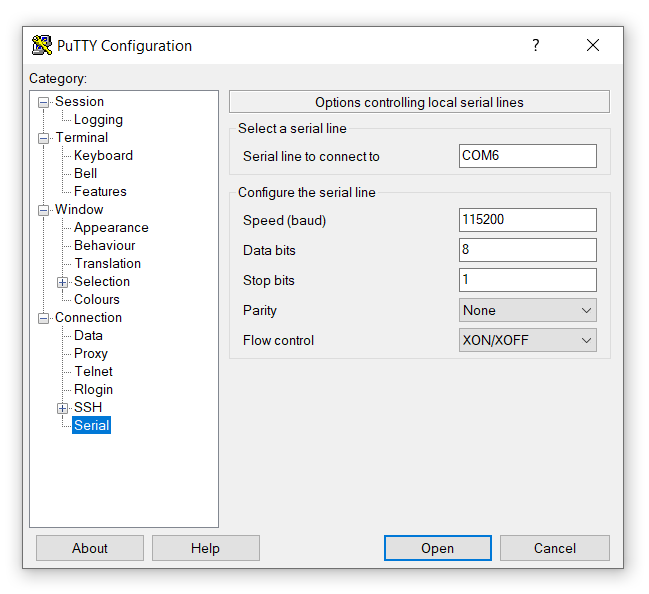
Task: Open Keyboard settings category
Action: pos(103,156)
